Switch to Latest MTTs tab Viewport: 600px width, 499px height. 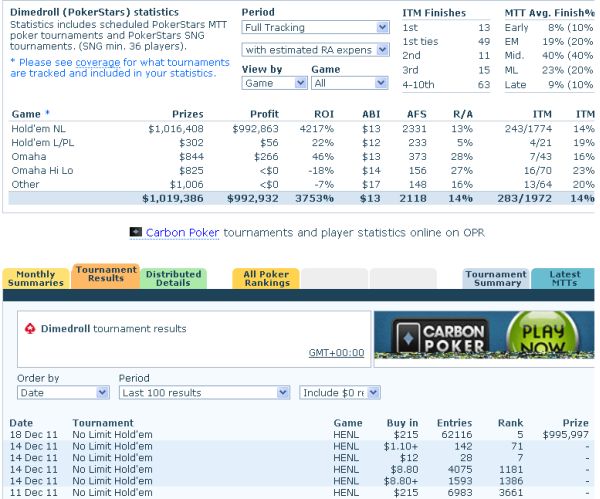point(564,279)
